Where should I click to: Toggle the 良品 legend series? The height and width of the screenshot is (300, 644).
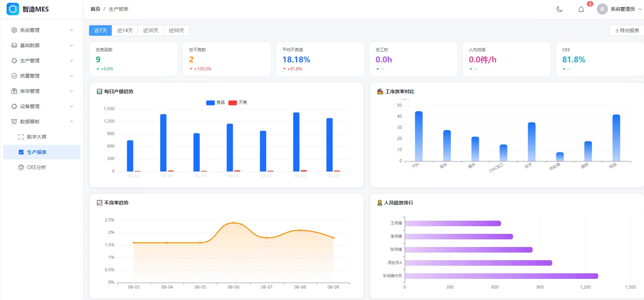coord(215,103)
